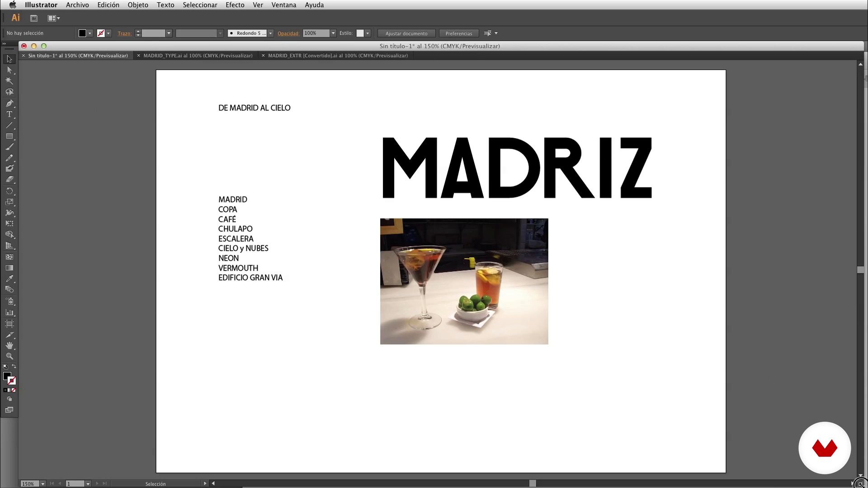Open Redondo 5 brush definition dropdown
868x488 pixels.
pyautogui.click(x=270, y=33)
